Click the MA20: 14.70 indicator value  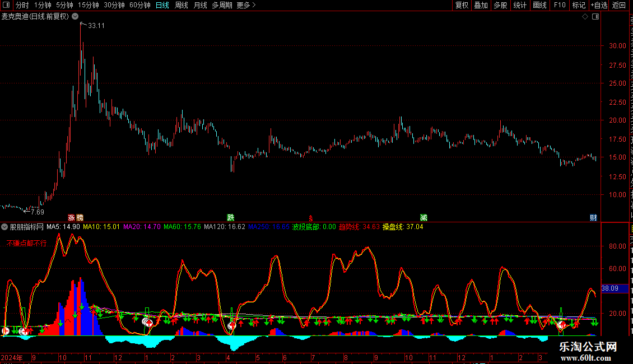142,227
